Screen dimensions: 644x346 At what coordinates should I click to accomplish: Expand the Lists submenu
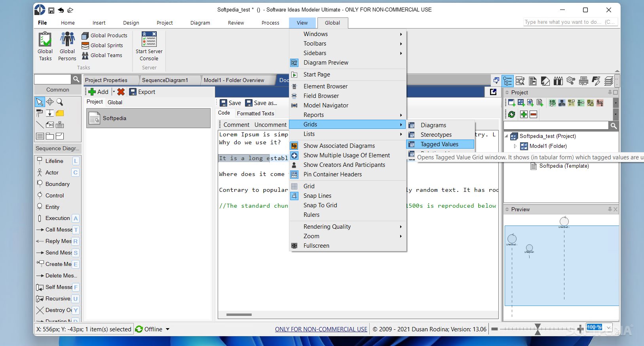click(x=348, y=134)
